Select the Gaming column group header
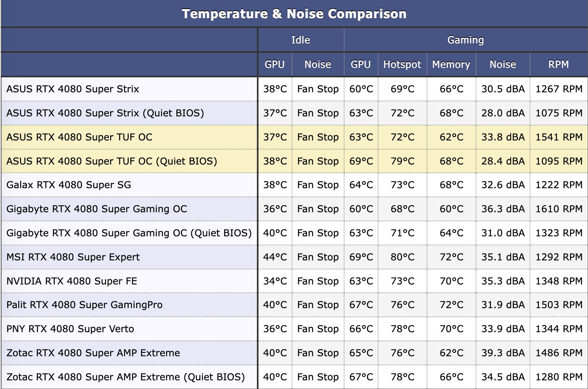 (x=466, y=40)
